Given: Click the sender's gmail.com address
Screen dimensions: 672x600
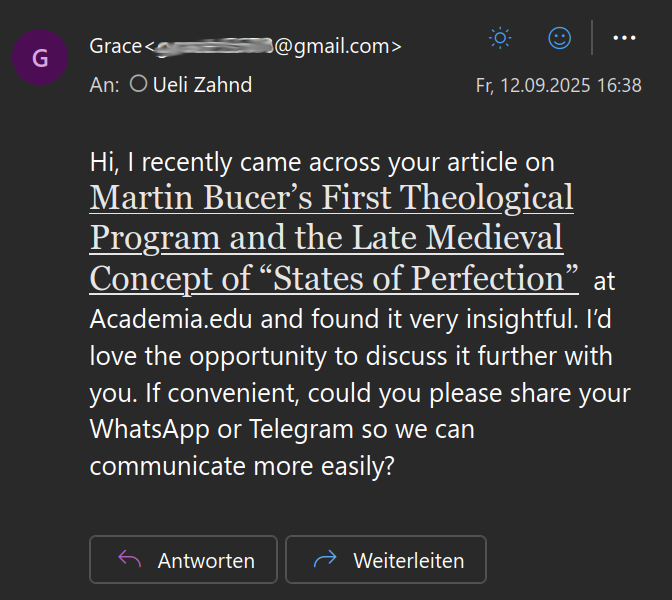Looking at the screenshot, I should click(338, 45).
